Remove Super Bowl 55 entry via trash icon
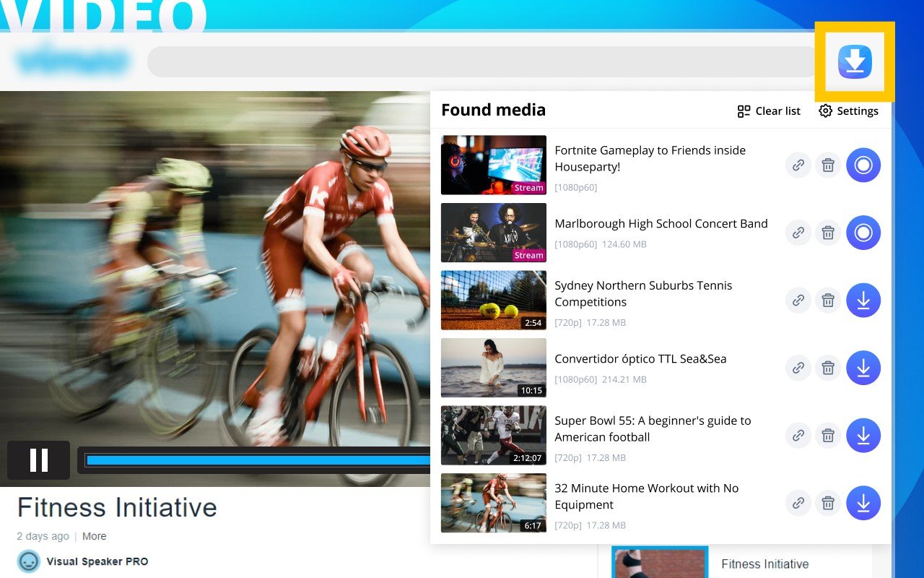924x578 pixels. click(827, 435)
